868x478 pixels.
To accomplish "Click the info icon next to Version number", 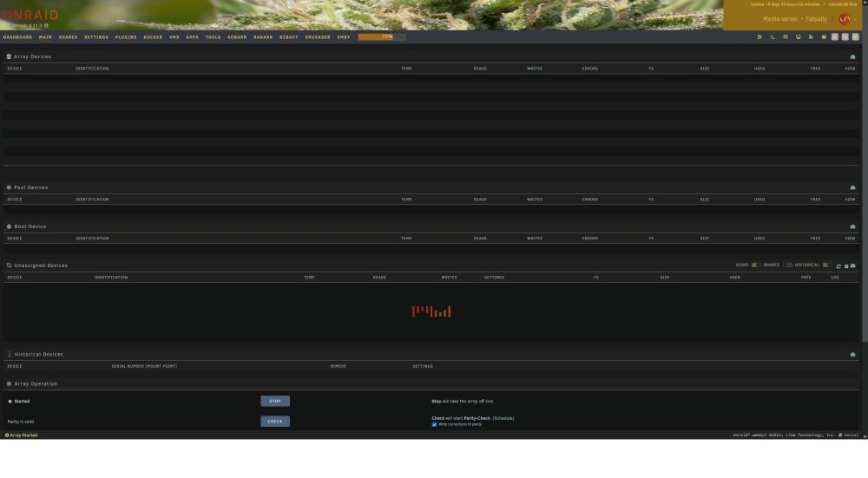I will click(x=46, y=25).
